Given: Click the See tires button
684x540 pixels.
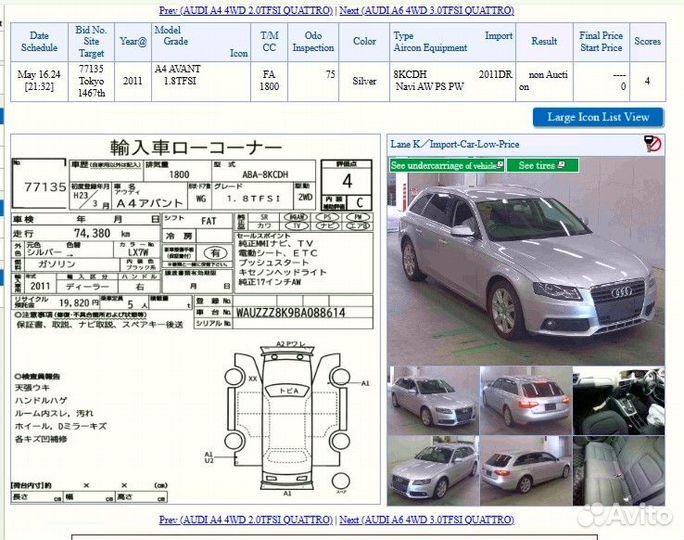Looking at the screenshot, I should coord(542,165).
